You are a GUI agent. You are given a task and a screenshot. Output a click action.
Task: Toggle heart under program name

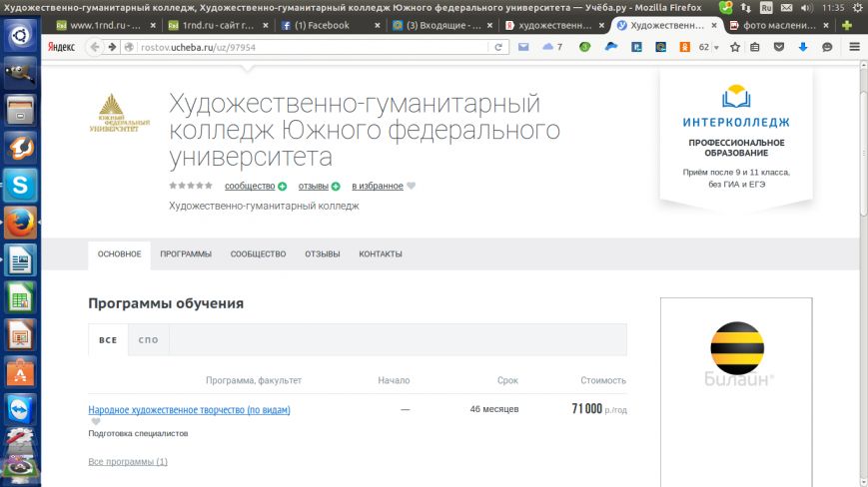pos(96,421)
